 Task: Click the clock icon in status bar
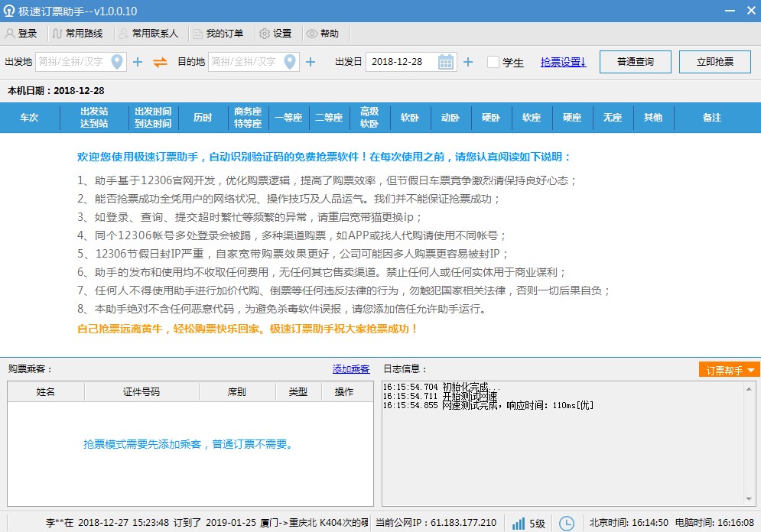click(567, 523)
